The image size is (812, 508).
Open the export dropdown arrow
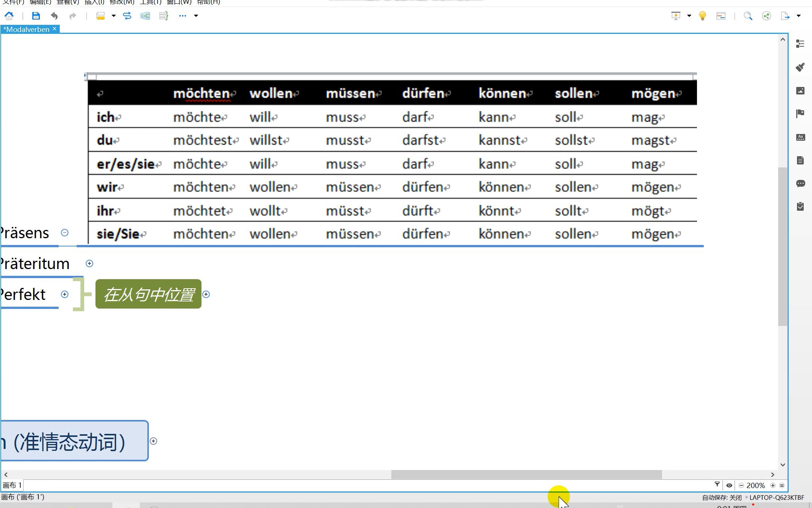point(799,16)
